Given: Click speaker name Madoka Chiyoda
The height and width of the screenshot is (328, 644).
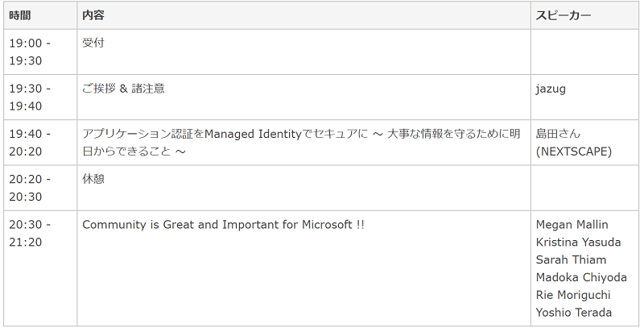Looking at the screenshot, I should (x=581, y=277).
